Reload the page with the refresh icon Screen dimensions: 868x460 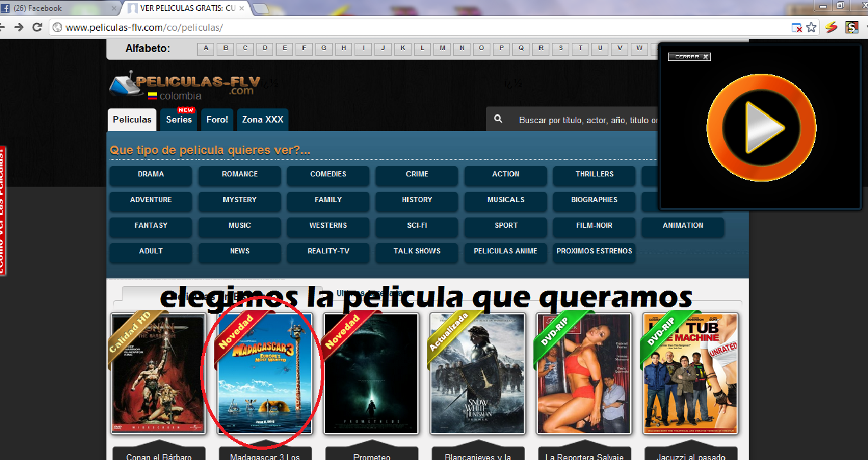pos(37,27)
